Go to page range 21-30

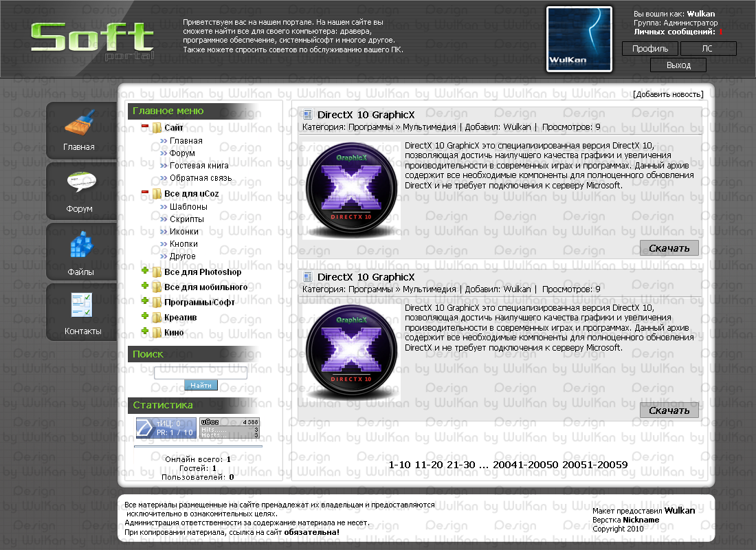click(x=461, y=465)
